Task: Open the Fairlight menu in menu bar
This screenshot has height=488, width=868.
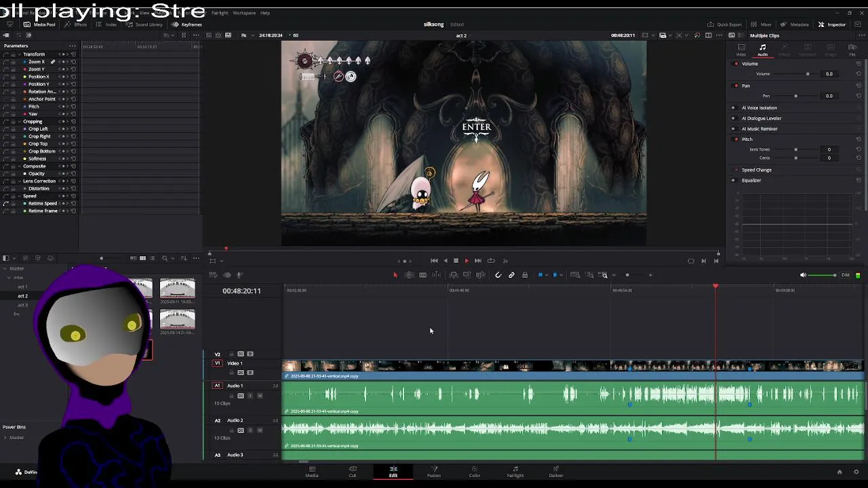Action: (x=220, y=13)
